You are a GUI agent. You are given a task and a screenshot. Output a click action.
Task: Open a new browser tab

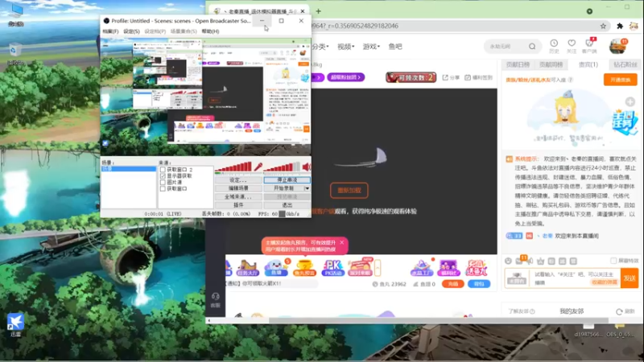point(318,11)
